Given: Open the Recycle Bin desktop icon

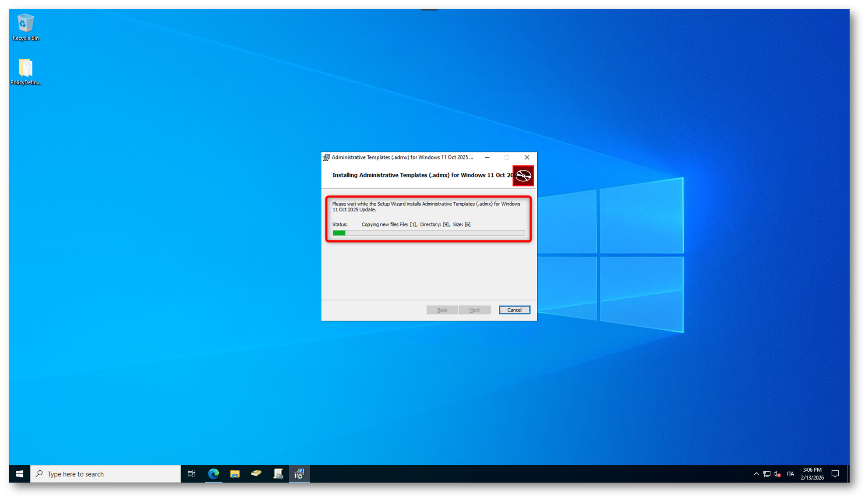Looking at the screenshot, I should (x=25, y=27).
